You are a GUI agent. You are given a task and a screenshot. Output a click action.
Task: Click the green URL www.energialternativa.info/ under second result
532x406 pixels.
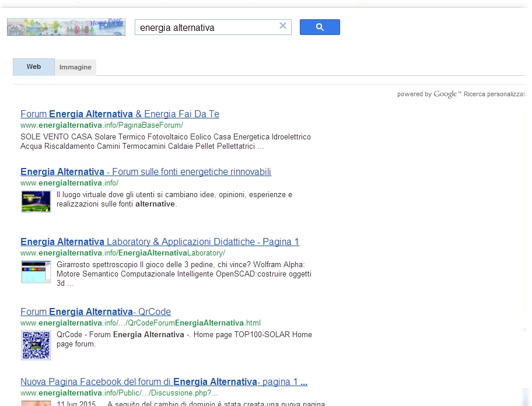(x=69, y=183)
